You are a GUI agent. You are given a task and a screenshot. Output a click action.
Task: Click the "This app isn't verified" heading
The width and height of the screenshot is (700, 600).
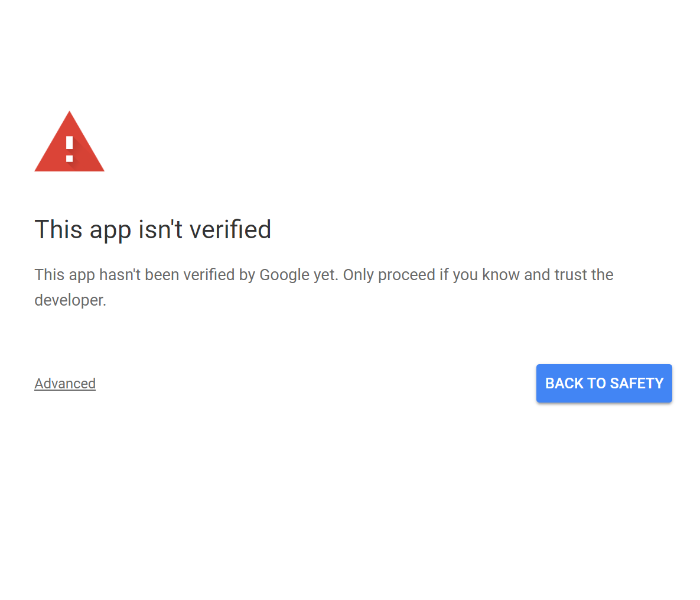pyautogui.click(x=152, y=230)
